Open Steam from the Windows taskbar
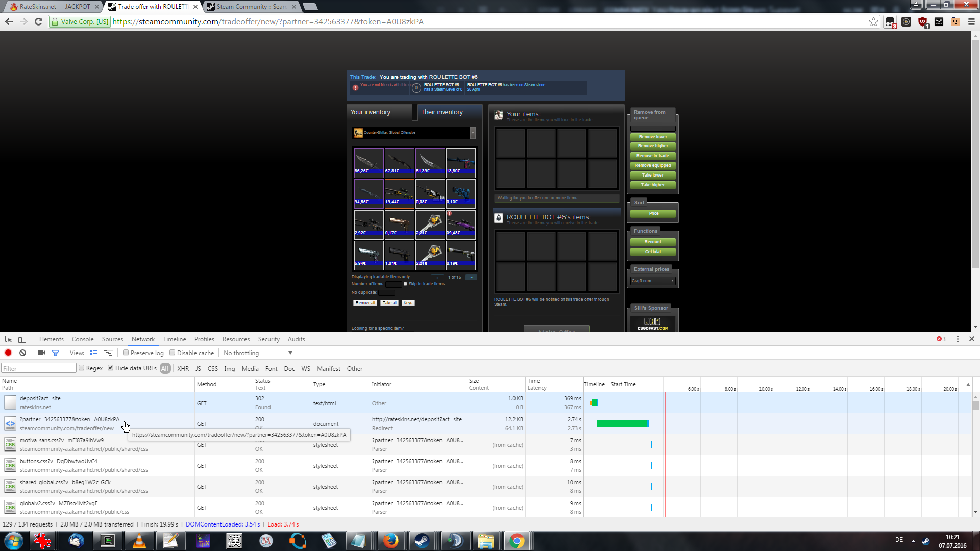The height and width of the screenshot is (551, 980). click(422, 541)
